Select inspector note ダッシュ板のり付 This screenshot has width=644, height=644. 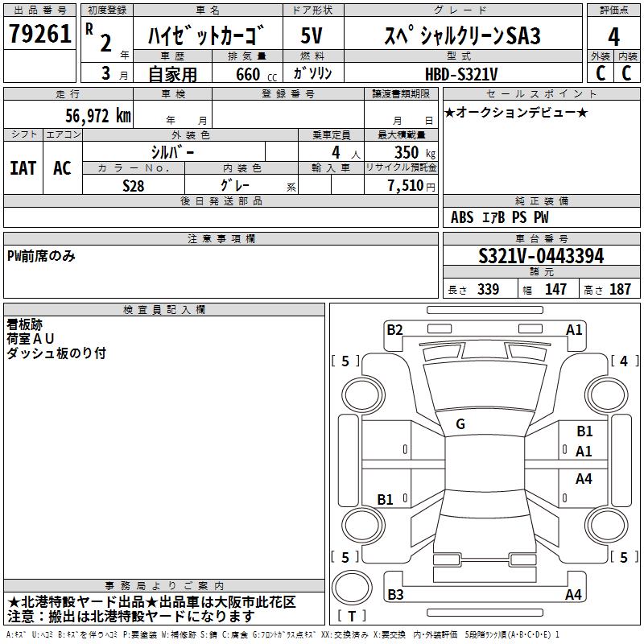(x=56, y=353)
